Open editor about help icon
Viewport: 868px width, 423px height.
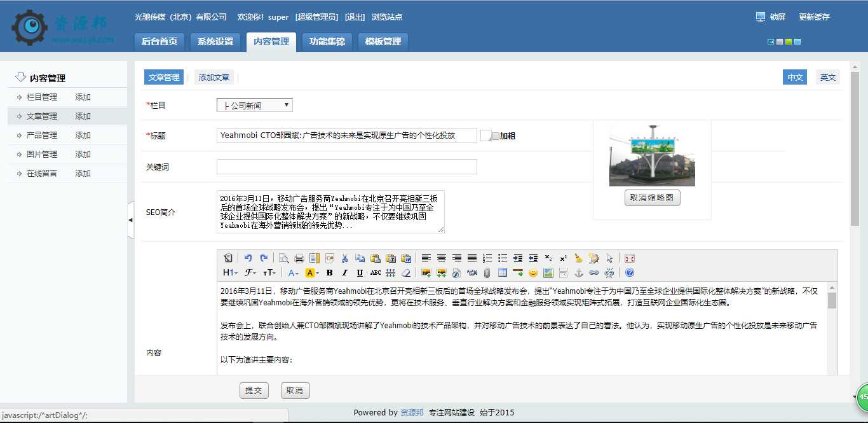tap(630, 273)
